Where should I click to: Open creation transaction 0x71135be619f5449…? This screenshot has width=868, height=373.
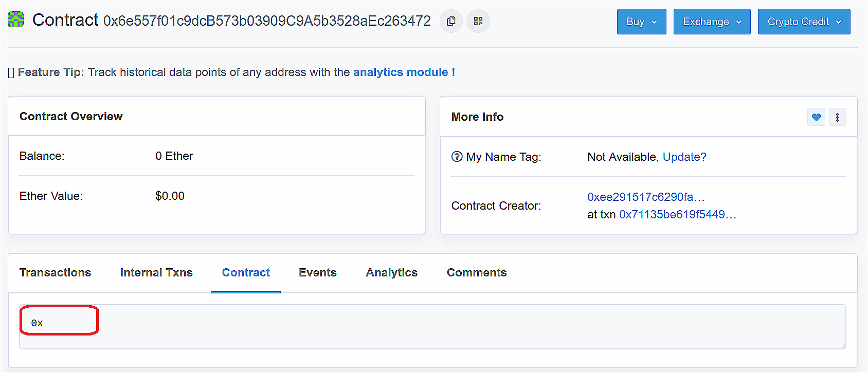click(678, 215)
